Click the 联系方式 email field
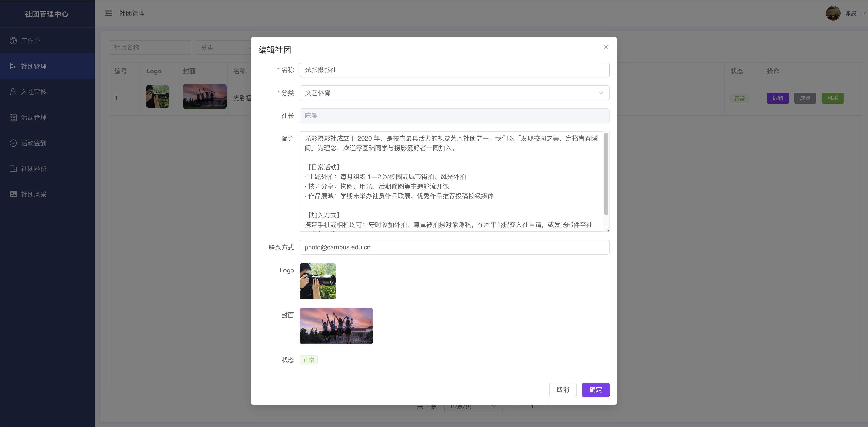868x427 pixels. (454, 247)
